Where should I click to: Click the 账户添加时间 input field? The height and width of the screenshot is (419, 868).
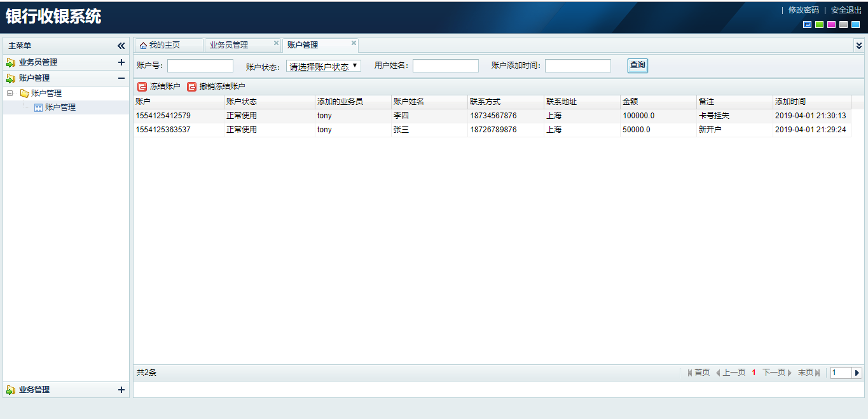pos(578,66)
